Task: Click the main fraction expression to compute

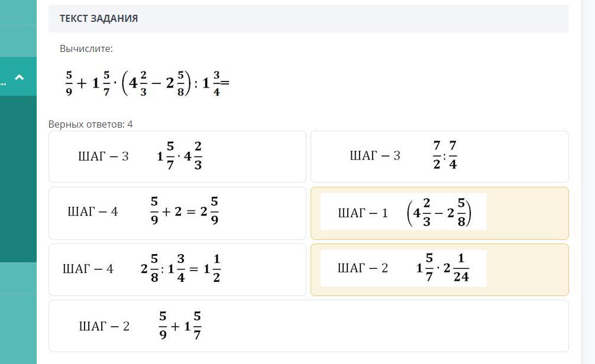Action: click(147, 83)
